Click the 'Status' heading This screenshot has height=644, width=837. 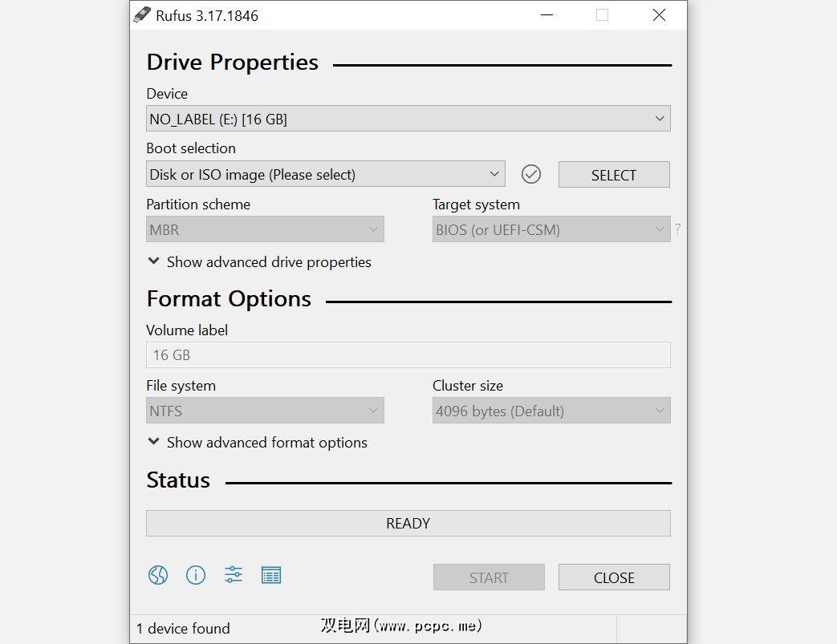click(x=178, y=480)
